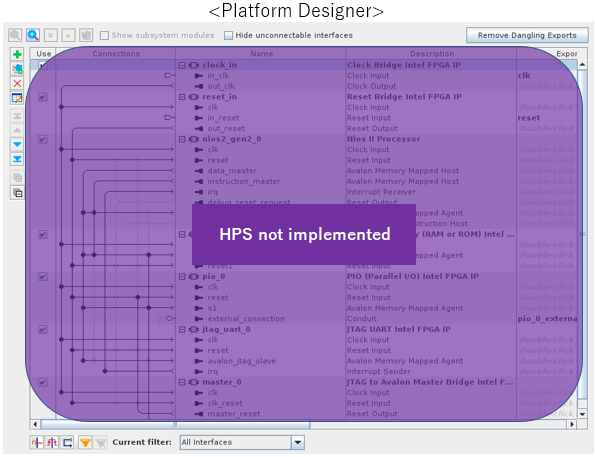Click the add subsystem icon below the plus
The width and height of the screenshot is (595, 457).
[x=17, y=69]
